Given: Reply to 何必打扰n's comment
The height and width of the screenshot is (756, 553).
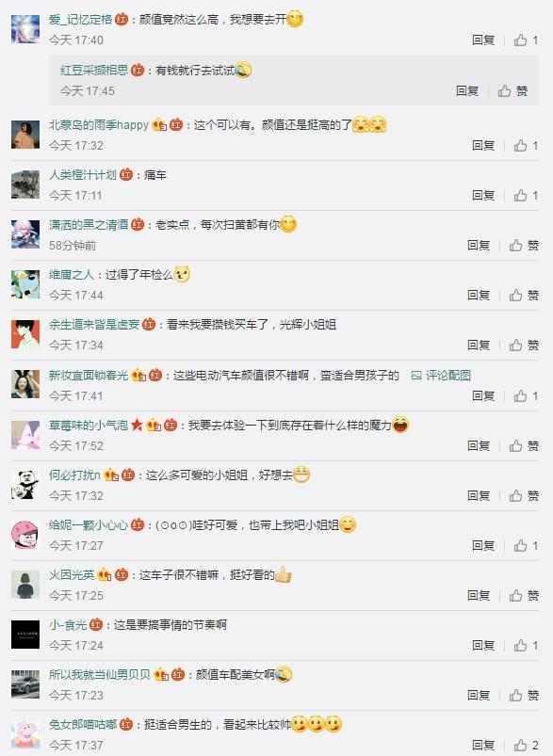Looking at the screenshot, I should pyautogui.click(x=479, y=495).
